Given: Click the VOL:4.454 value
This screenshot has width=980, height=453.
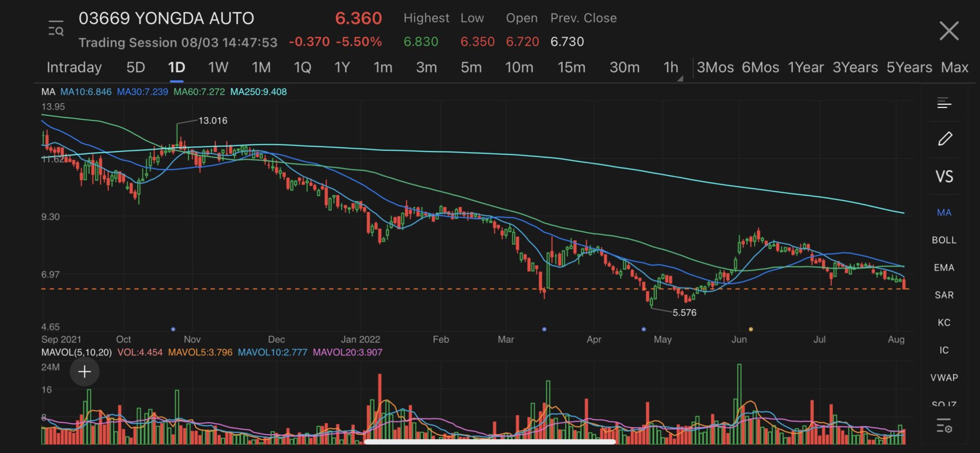Looking at the screenshot, I should click(x=140, y=352).
